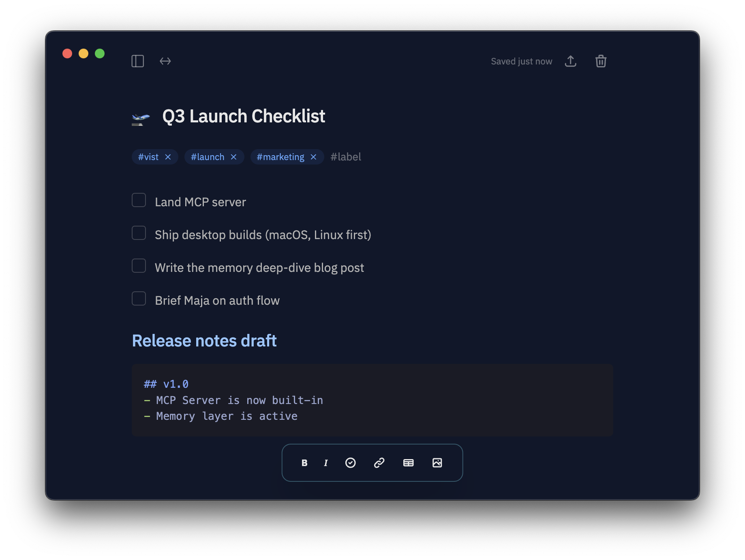Remove the #marketing tag
Screen dimensions: 745x560
click(313, 157)
